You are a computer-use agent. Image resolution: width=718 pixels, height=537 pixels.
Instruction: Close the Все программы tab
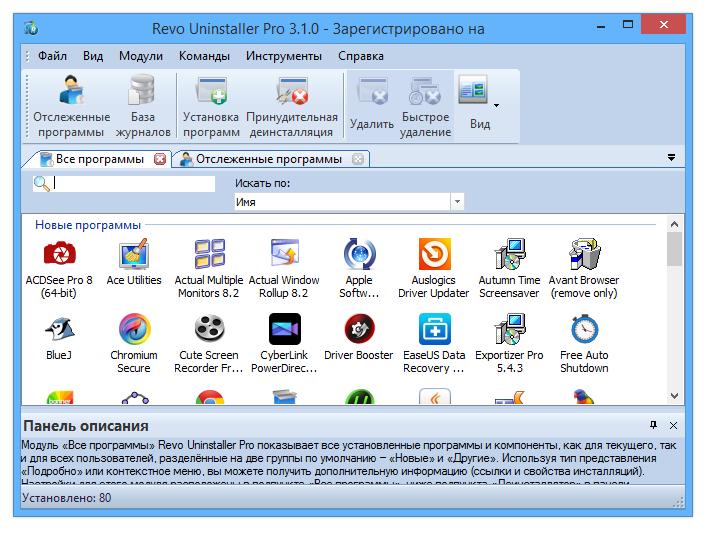[160, 159]
